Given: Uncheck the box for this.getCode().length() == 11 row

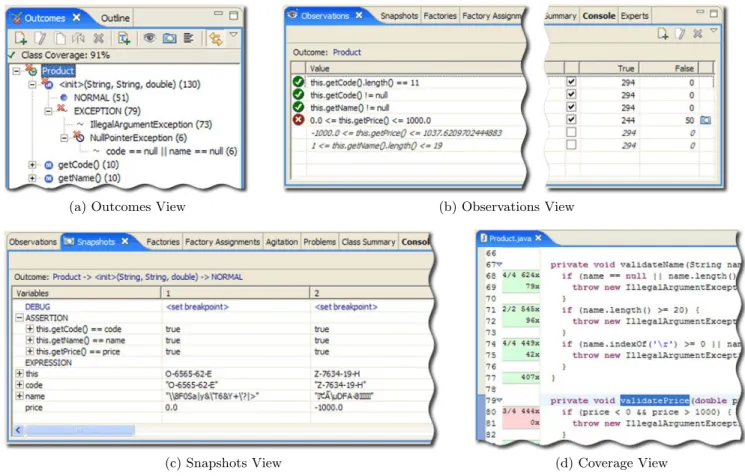Looking at the screenshot, I should pyautogui.click(x=571, y=82).
